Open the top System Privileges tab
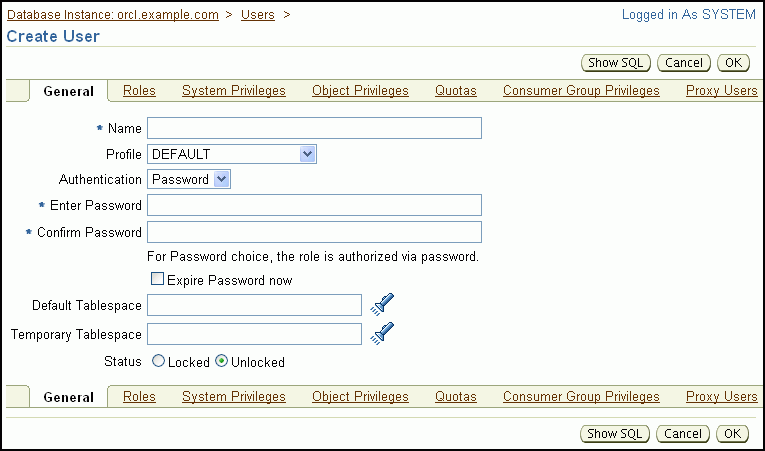Image resolution: width=765 pixels, height=451 pixels. coord(233,91)
